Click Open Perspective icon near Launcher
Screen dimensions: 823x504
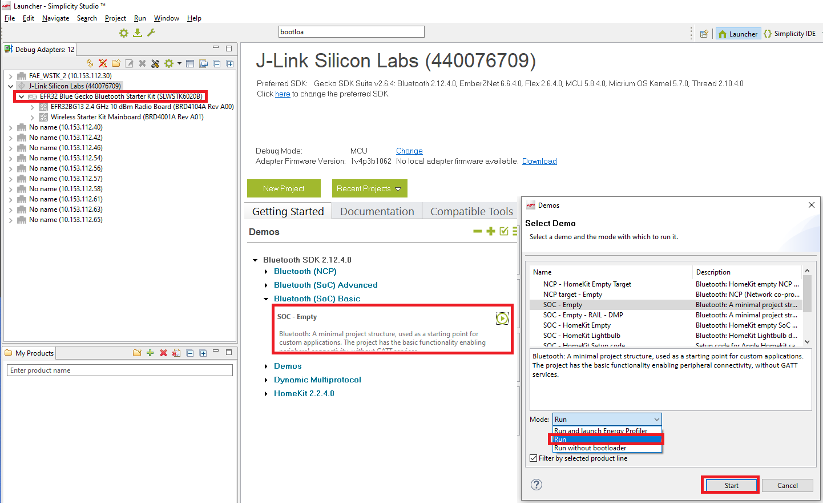click(704, 34)
